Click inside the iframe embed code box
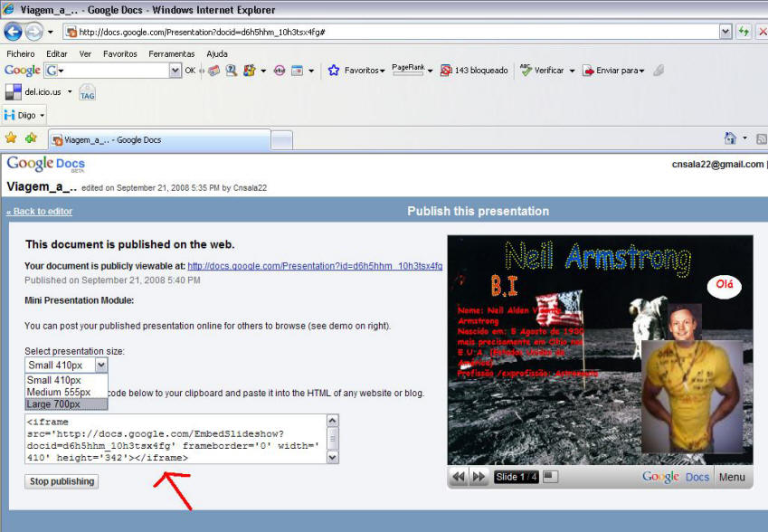Image resolution: width=768 pixels, height=532 pixels. pos(175,440)
